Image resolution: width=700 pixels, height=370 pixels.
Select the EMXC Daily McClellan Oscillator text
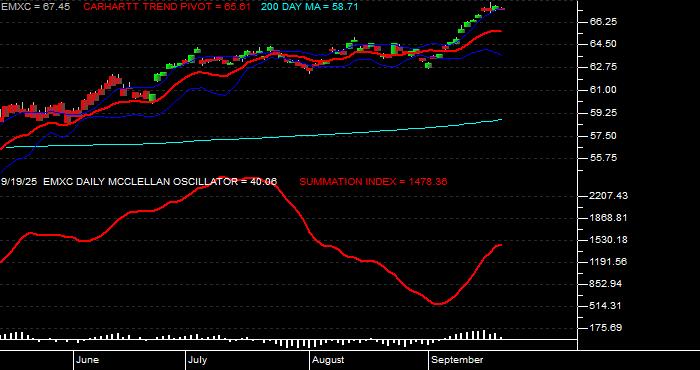pyautogui.click(x=160, y=182)
